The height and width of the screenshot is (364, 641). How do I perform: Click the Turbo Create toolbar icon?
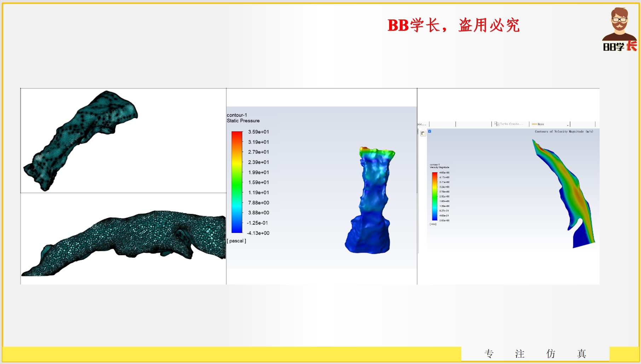pyautogui.click(x=497, y=124)
